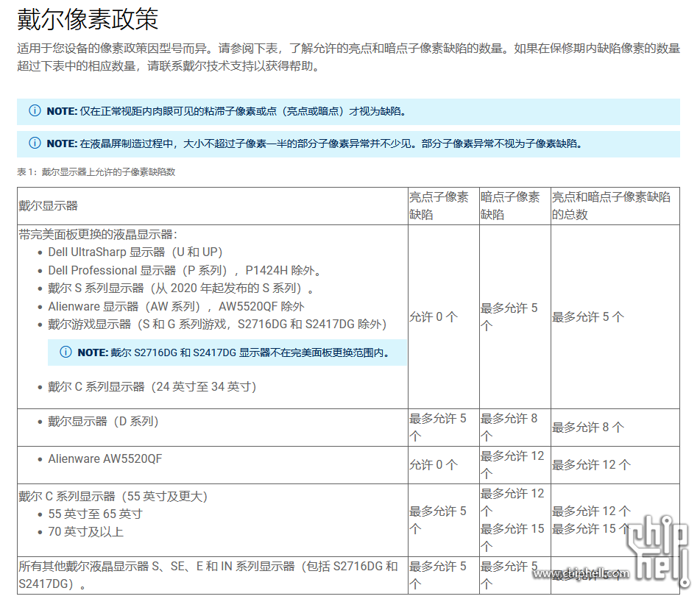Click the NOTE text 在液晶屏制造过程中
This screenshot has width=700, height=599.
[332, 143]
